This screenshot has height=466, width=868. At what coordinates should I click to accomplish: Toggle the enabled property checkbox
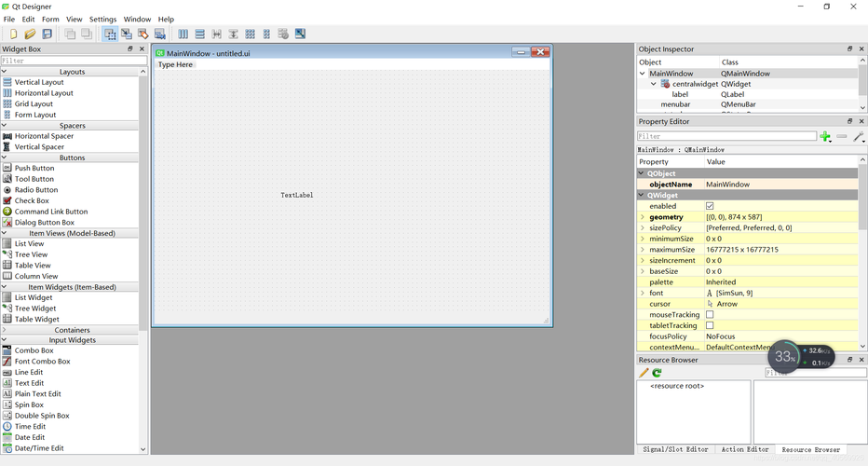pos(710,206)
